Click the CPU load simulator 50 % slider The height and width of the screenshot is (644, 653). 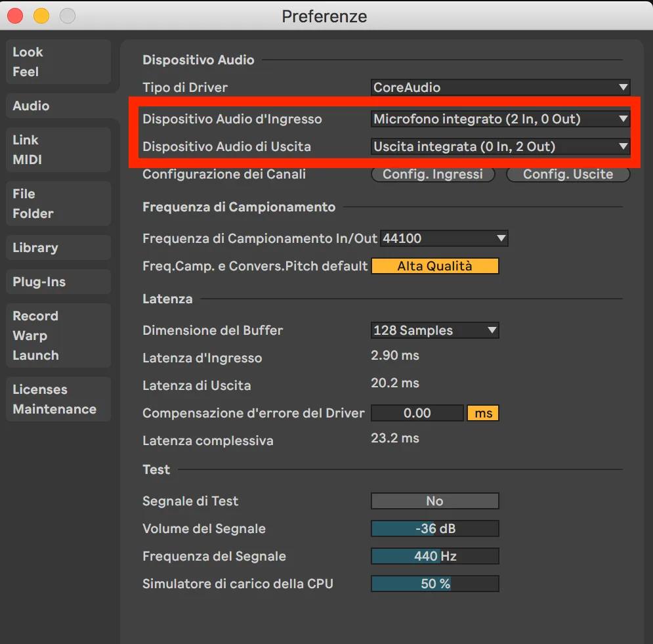434,584
